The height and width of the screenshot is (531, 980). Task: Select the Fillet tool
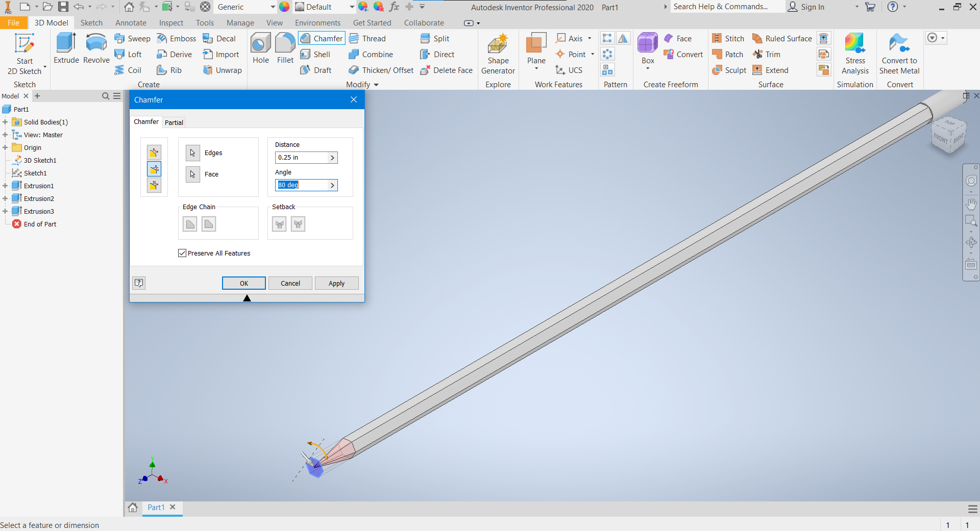pos(285,48)
